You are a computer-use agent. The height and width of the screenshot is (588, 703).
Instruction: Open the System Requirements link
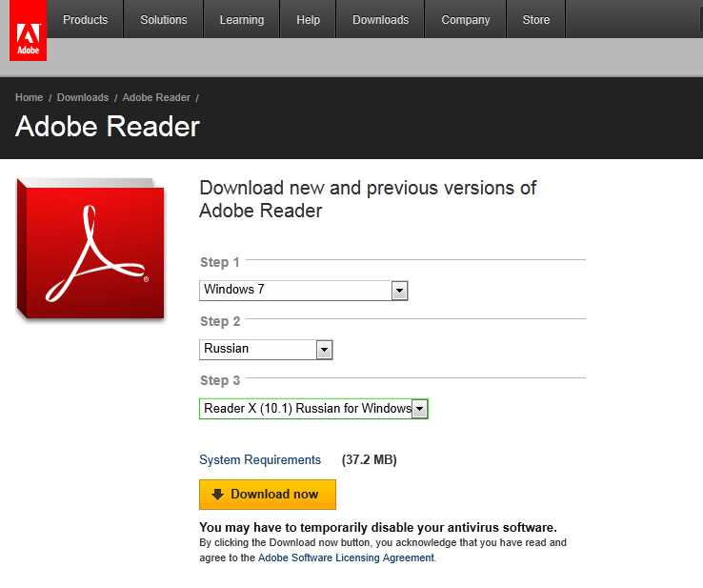point(260,460)
